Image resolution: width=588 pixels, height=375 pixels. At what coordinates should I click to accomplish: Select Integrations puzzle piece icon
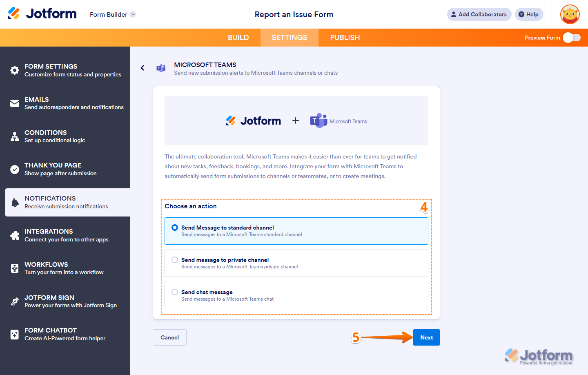click(14, 235)
